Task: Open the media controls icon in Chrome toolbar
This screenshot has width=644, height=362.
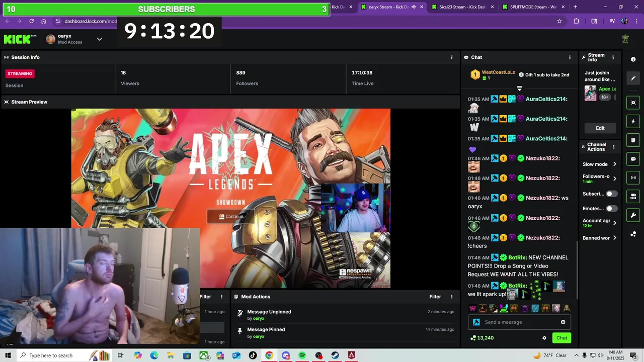Action: coord(612,21)
